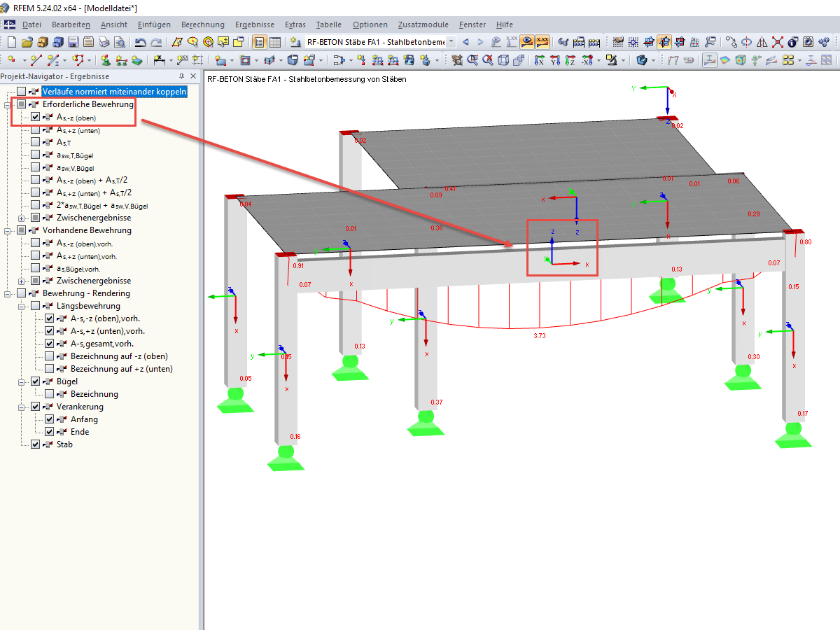Click the Save diskette icon
Viewport: 840px width, 630px height.
[x=73, y=42]
